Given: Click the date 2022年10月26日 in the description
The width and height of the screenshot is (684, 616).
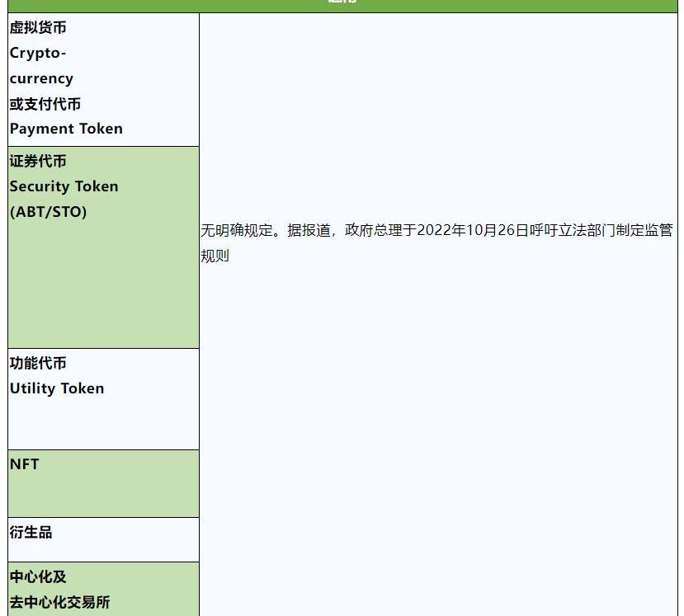Looking at the screenshot, I should click(472, 231).
